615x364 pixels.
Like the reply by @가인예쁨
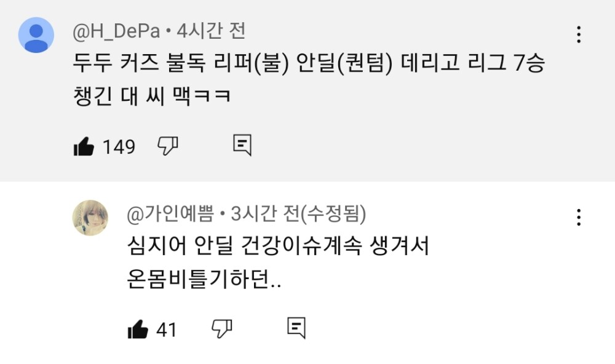pyautogui.click(x=138, y=330)
